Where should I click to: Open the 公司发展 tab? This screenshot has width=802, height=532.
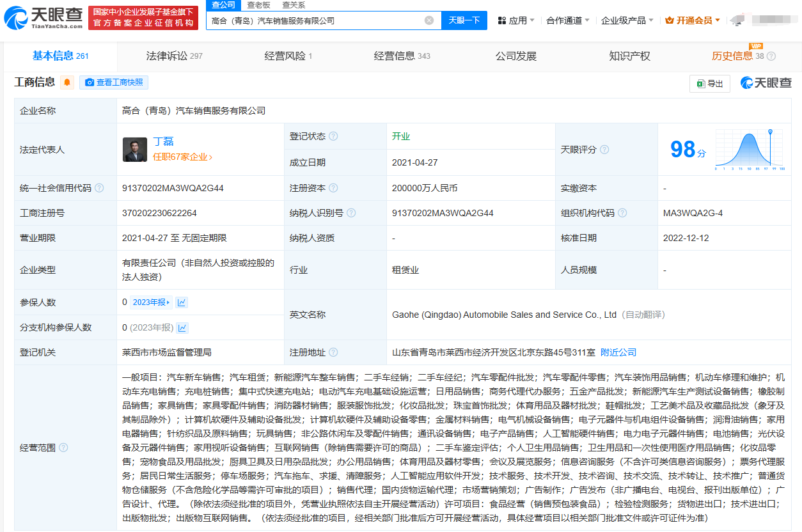coord(516,56)
